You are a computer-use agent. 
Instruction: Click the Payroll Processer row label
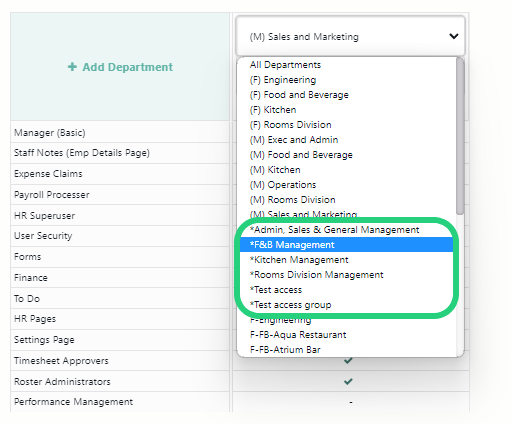point(52,195)
